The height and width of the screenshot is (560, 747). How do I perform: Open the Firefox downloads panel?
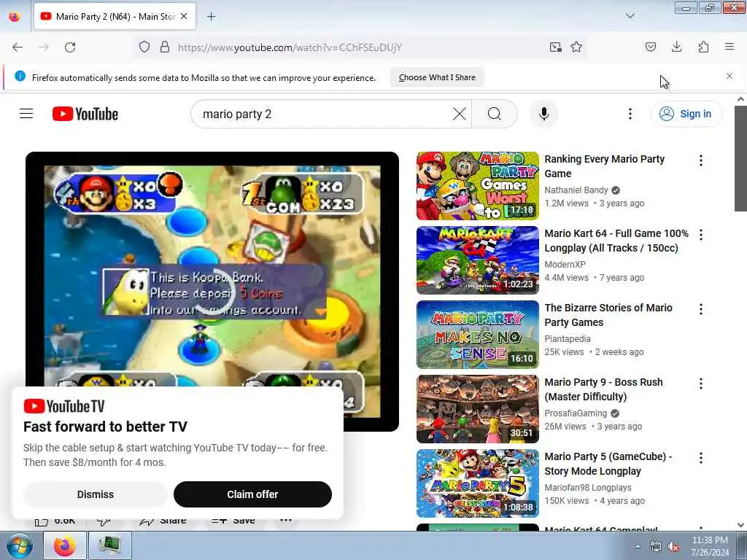[x=676, y=47]
